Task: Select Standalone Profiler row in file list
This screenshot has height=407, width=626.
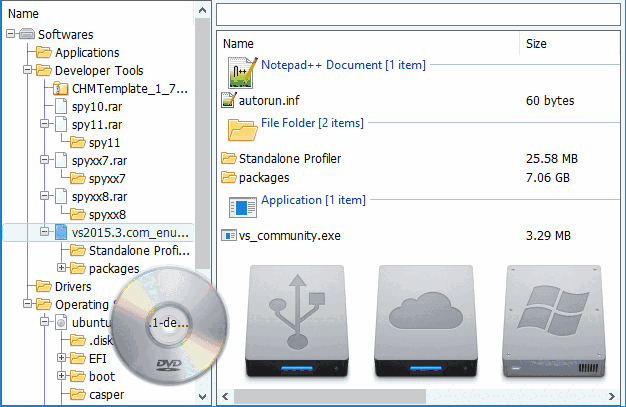Action: pyautogui.click(x=419, y=158)
